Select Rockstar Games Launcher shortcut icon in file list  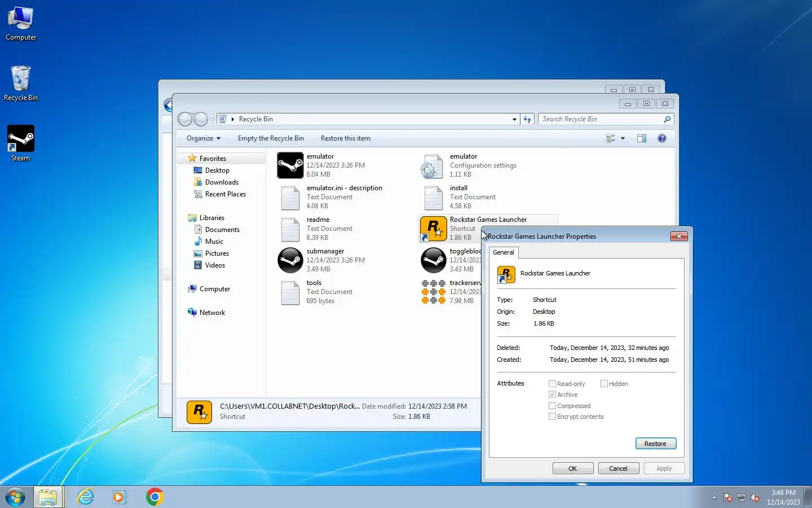click(x=433, y=229)
